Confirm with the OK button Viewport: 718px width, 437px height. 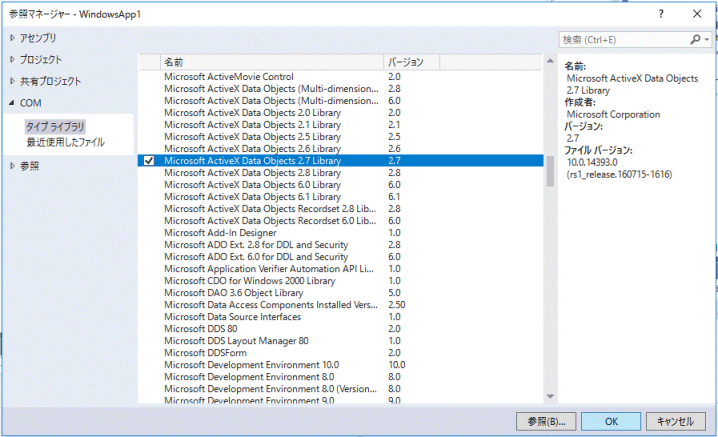pos(611,421)
